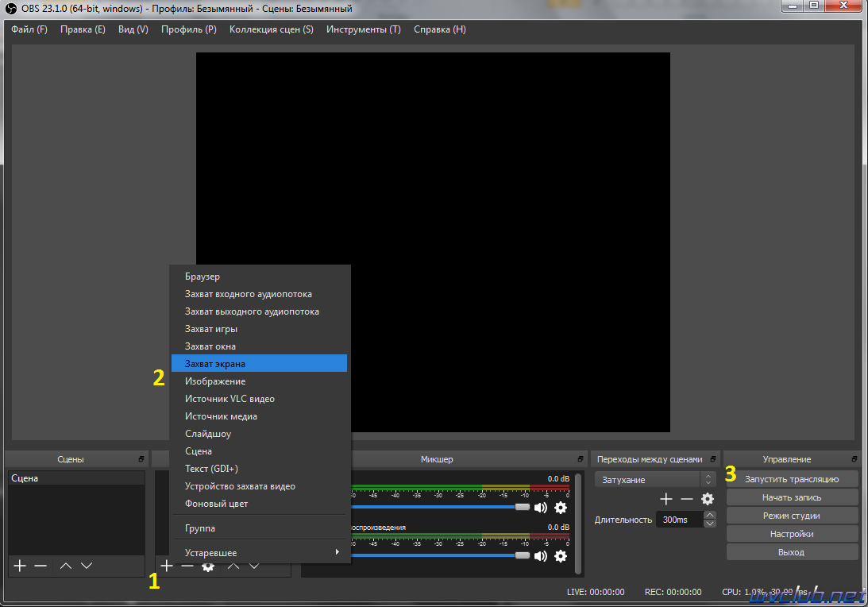This screenshot has width=868, height=607.
Task: Click Начать запись button
Action: (793, 497)
